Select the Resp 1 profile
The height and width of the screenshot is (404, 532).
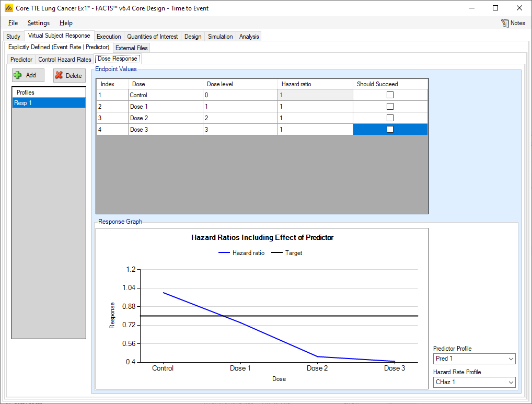(49, 103)
